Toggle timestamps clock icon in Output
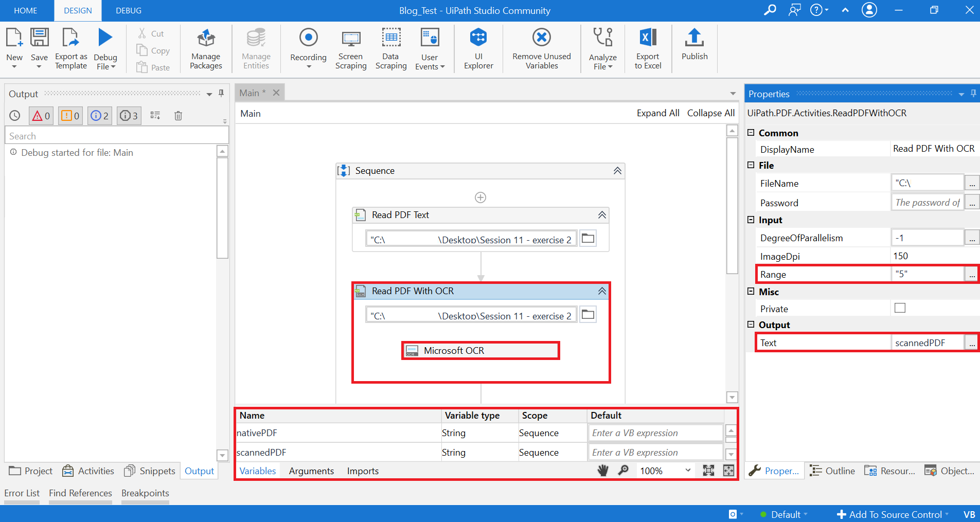 coord(15,116)
